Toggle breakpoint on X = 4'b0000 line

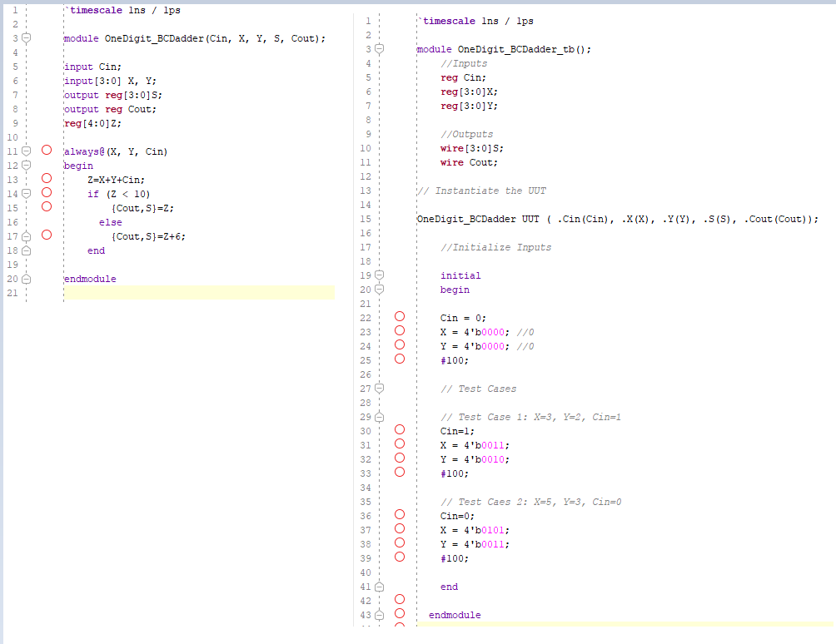pyautogui.click(x=400, y=332)
